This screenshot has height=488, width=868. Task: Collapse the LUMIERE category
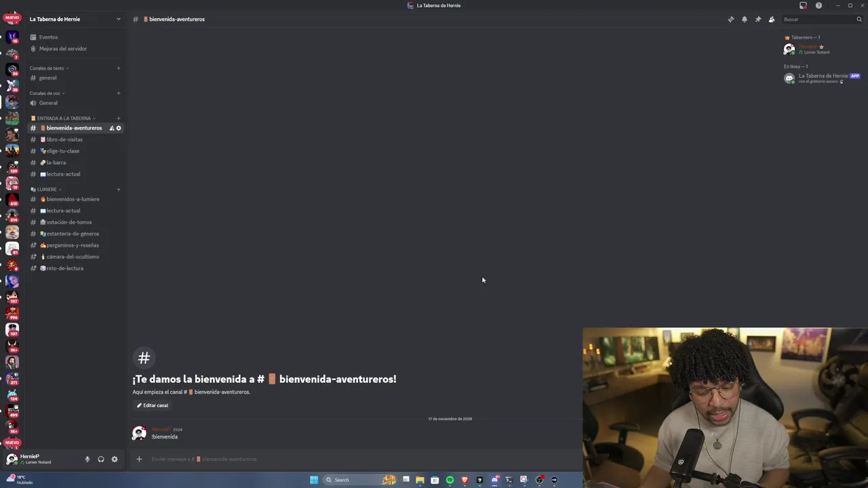[46, 190]
